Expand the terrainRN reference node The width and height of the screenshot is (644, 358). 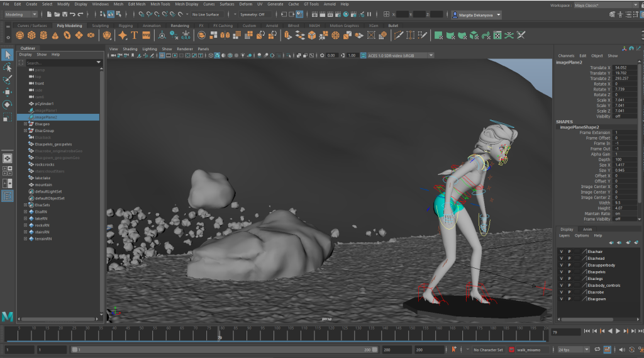point(25,238)
